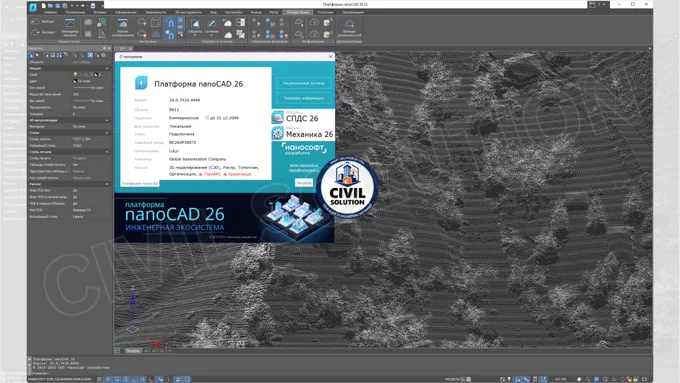Click the Экспорт point cloud icon
680x383 pixels.
[36, 32]
